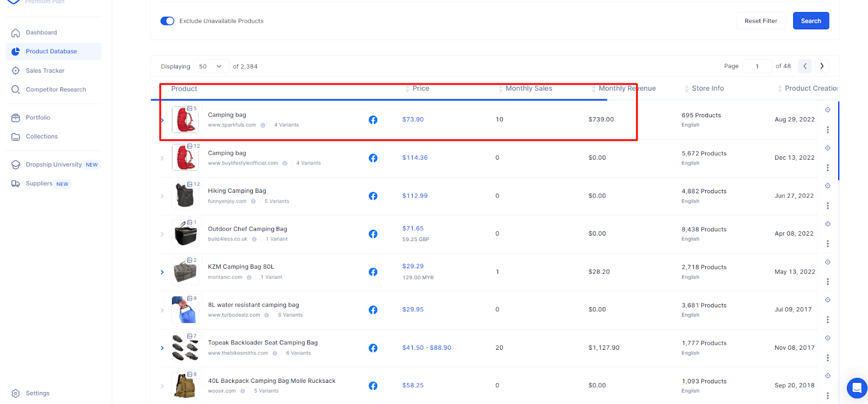The width and height of the screenshot is (868, 404).
Task: Sort by Monthly Sales column
Action: 528,89
